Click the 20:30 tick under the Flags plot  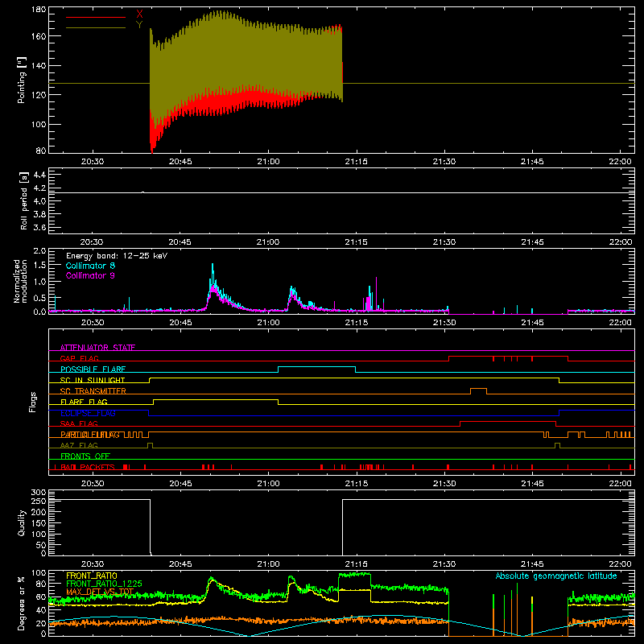(92, 484)
